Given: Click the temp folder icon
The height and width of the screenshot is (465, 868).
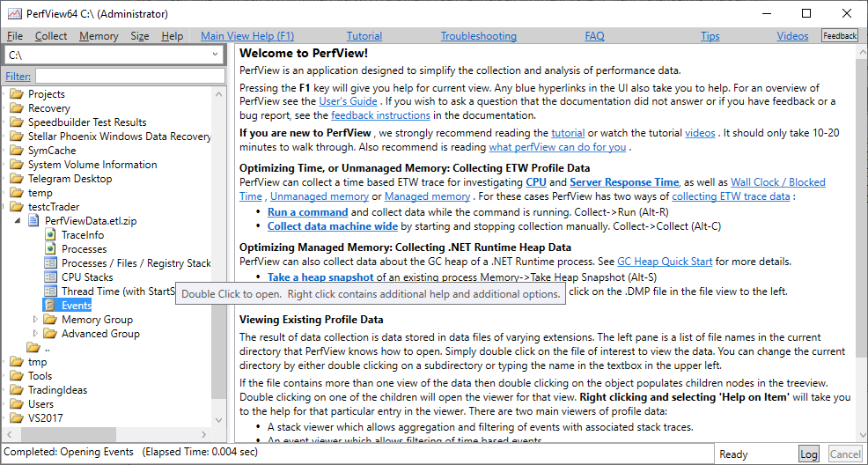Looking at the screenshot, I should point(17,193).
